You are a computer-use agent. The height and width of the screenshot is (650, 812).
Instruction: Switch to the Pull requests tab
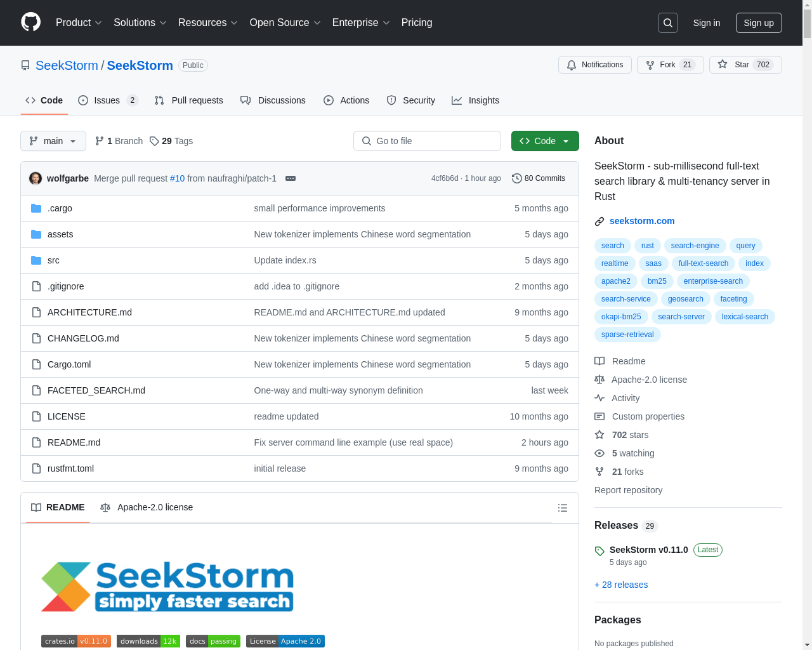[x=189, y=100]
